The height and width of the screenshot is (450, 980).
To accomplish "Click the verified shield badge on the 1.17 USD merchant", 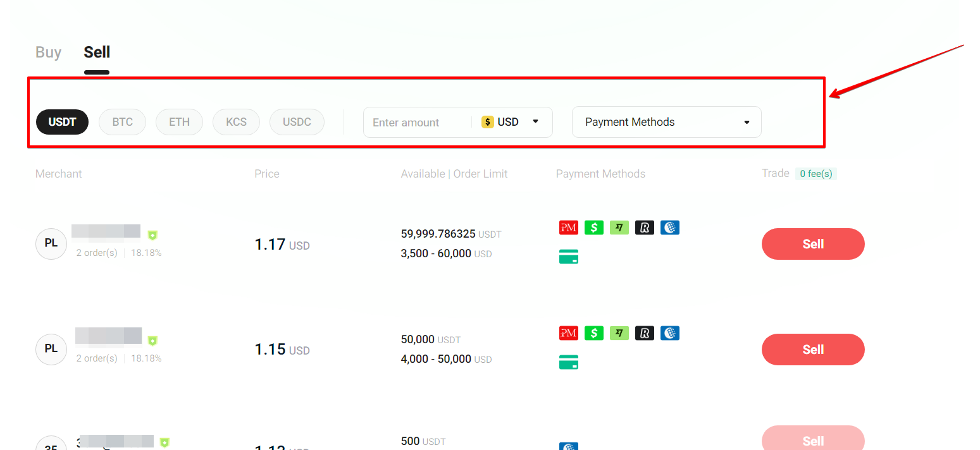I will tap(152, 235).
